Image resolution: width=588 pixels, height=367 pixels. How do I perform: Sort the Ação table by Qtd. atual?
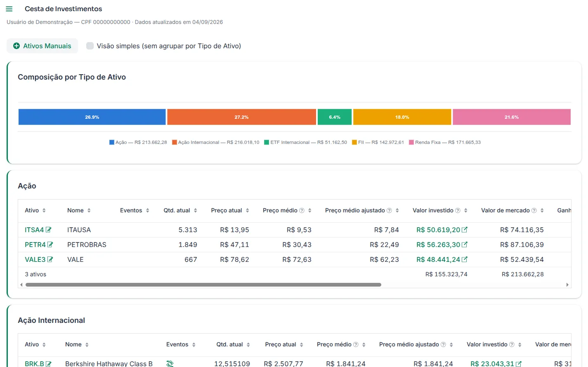195,210
